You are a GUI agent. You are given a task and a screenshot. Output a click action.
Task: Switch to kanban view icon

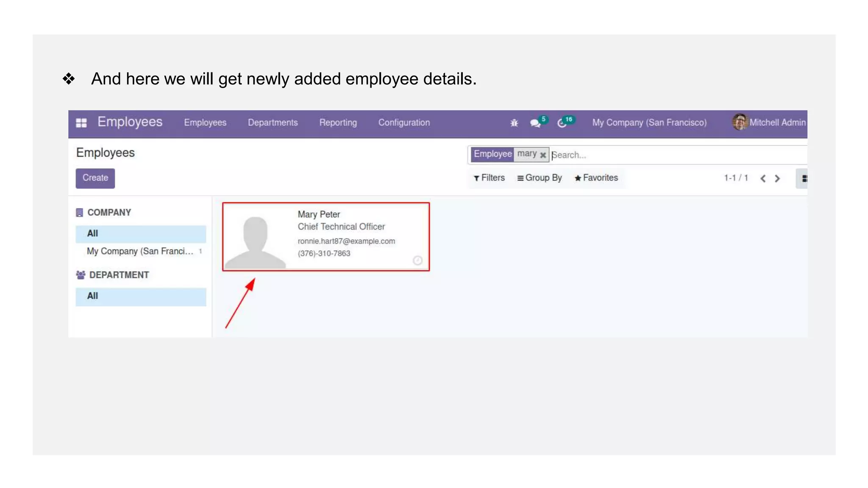[804, 178]
